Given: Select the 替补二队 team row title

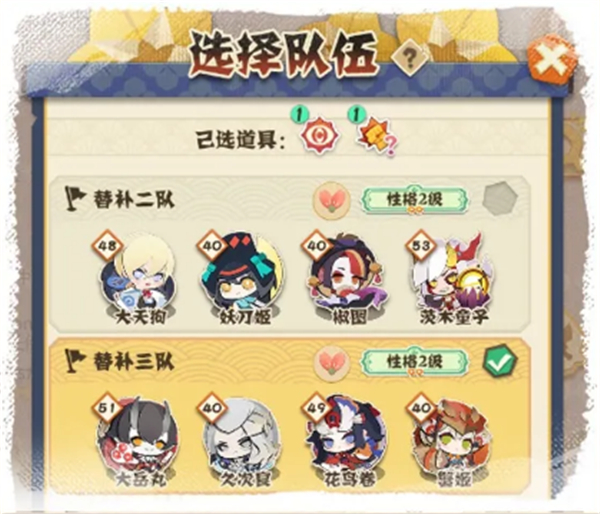Looking at the screenshot, I should tap(133, 200).
